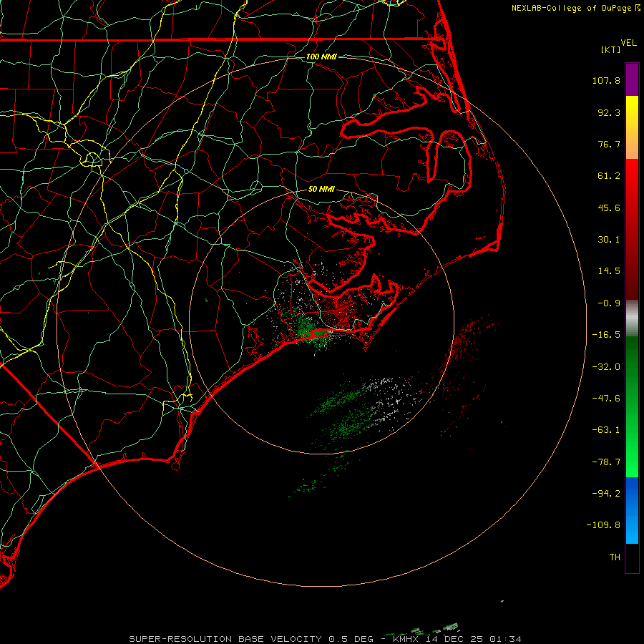Click the -94.2 legend value
The image size is (644, 644).
(606, 493)
